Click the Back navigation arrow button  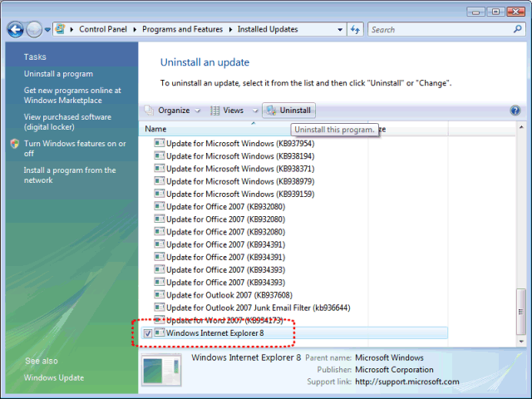(x=15, y=30)
